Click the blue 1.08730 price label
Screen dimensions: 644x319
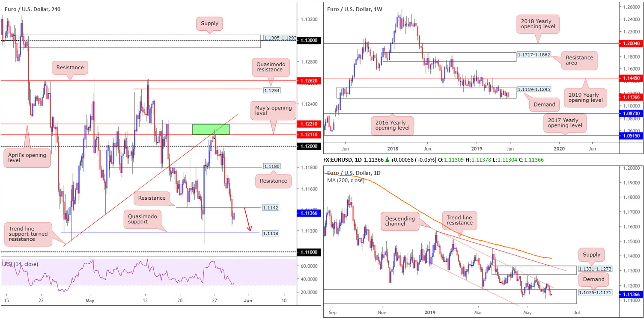631,113
